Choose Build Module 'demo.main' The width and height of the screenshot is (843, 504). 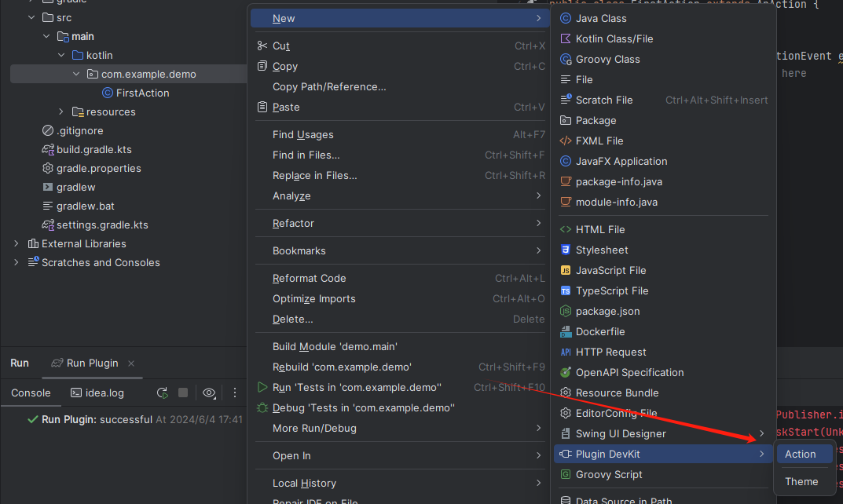[400, 346]
